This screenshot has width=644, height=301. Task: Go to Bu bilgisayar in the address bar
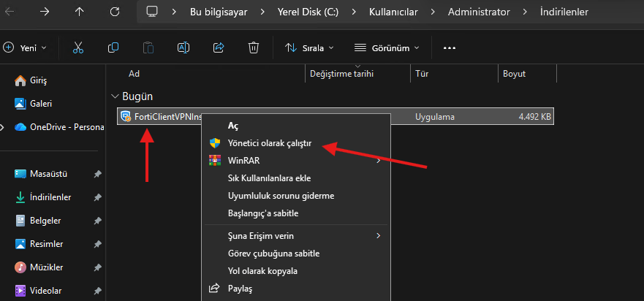[x=219, y=12]
